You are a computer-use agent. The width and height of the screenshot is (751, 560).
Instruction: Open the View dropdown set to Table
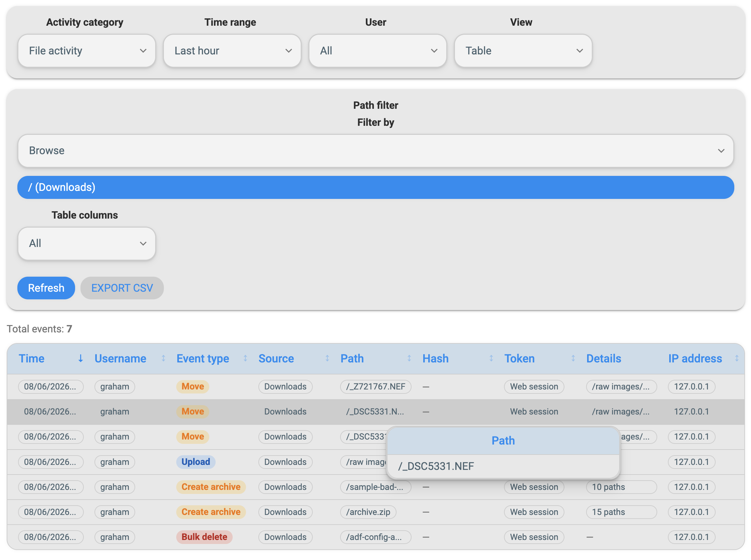tap(523, 51)
